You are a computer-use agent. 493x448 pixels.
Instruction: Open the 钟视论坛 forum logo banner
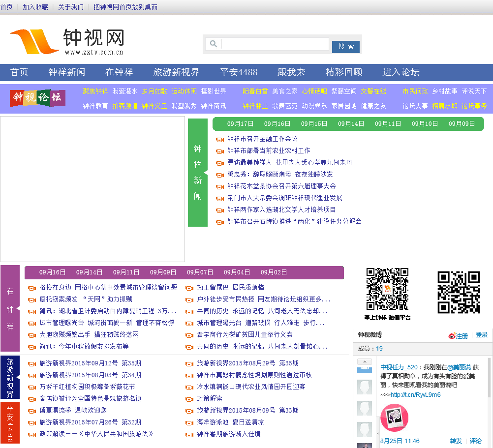click(x=37, y=97)
